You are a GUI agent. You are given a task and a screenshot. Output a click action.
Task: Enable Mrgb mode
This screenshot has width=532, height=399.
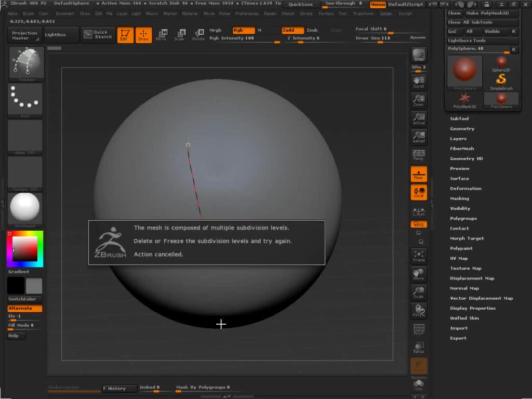click(216, 30)
